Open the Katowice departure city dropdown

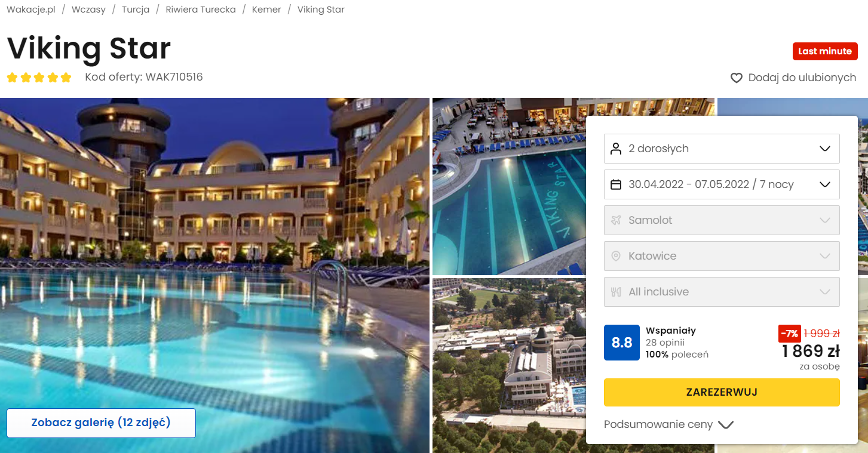pyautogui.click(x=722, y=256)
